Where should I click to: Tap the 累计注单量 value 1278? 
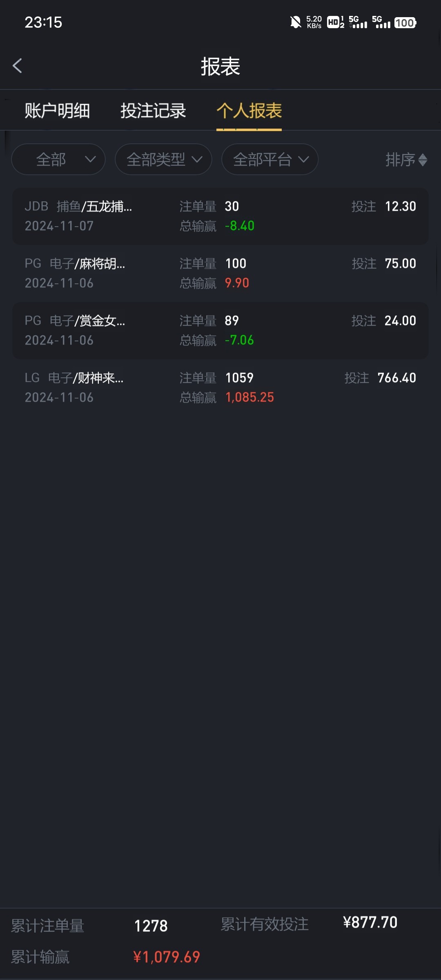(x=151, y=926)
